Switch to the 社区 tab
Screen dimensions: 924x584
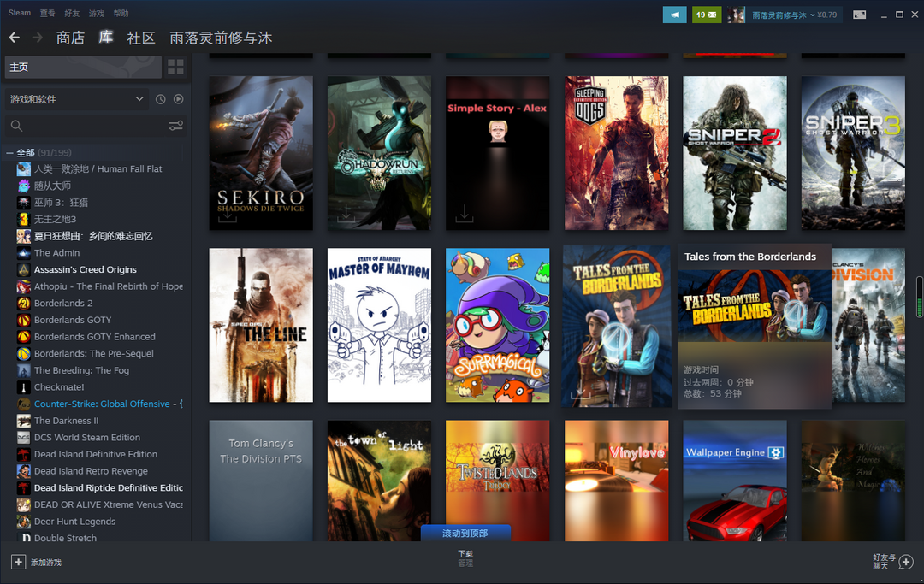[x=141, y=38]
